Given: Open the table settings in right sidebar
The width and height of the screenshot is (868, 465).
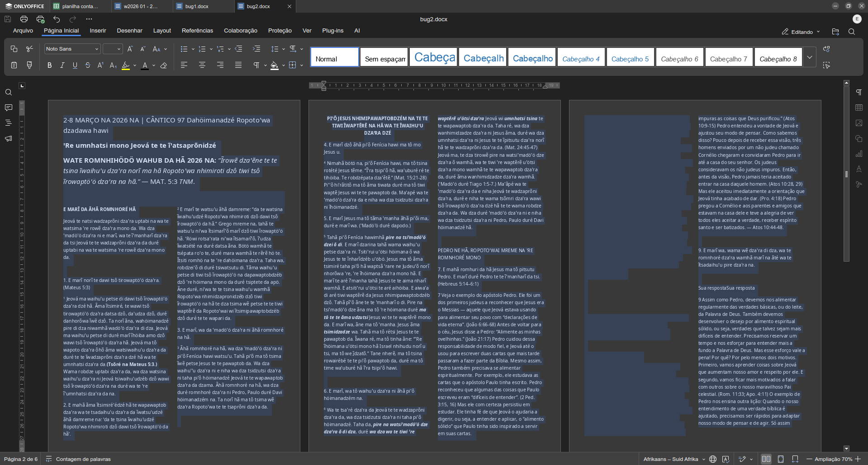Looking at the screenshot, I should click(859, 108).
